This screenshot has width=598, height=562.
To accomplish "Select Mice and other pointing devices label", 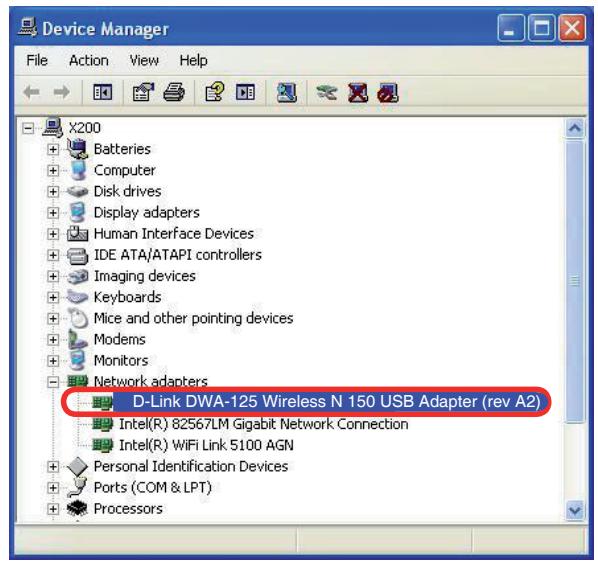I will (x=193, y=318).
